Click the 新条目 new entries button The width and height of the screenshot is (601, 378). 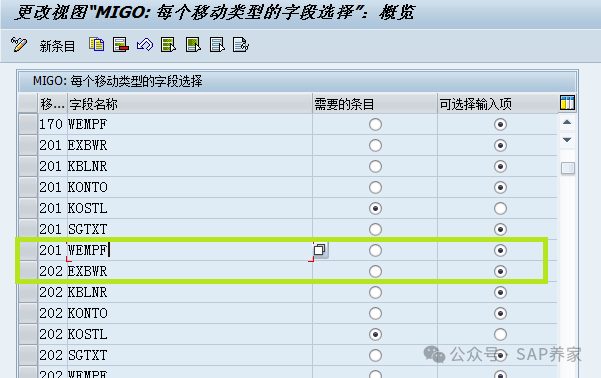coord(57,46)
